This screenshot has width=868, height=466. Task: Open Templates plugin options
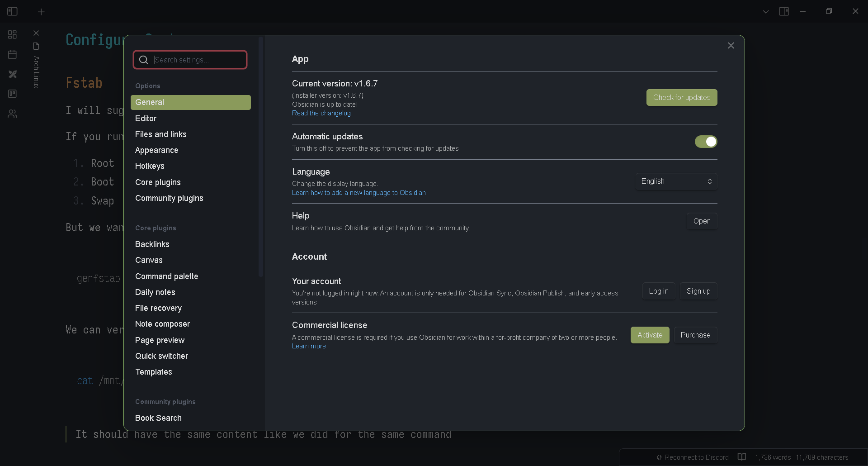(x=191, y=372)
